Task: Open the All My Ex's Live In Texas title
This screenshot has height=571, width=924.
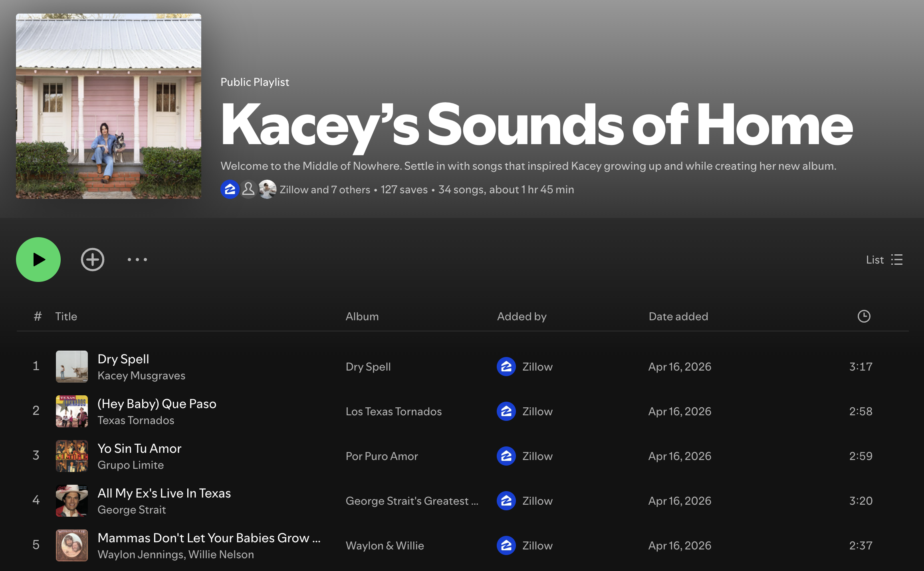Action: pos(164,493)
